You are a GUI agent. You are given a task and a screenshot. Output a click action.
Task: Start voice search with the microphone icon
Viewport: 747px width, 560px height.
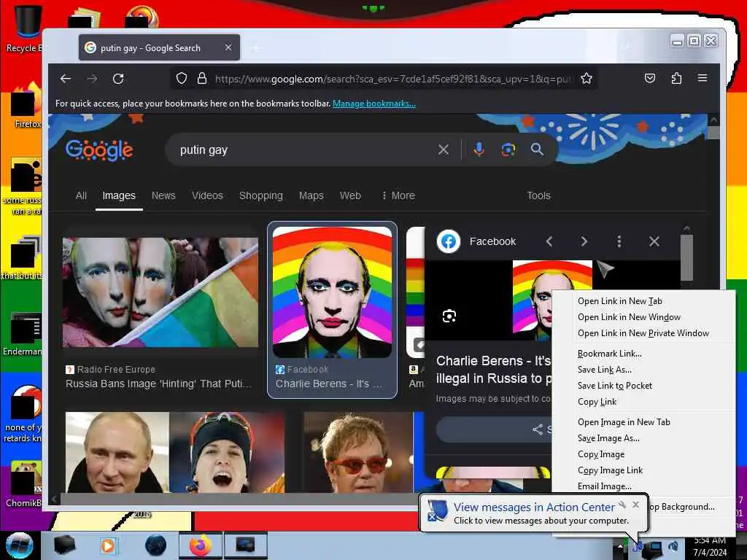pyautogui.click(x=479, y=149)
